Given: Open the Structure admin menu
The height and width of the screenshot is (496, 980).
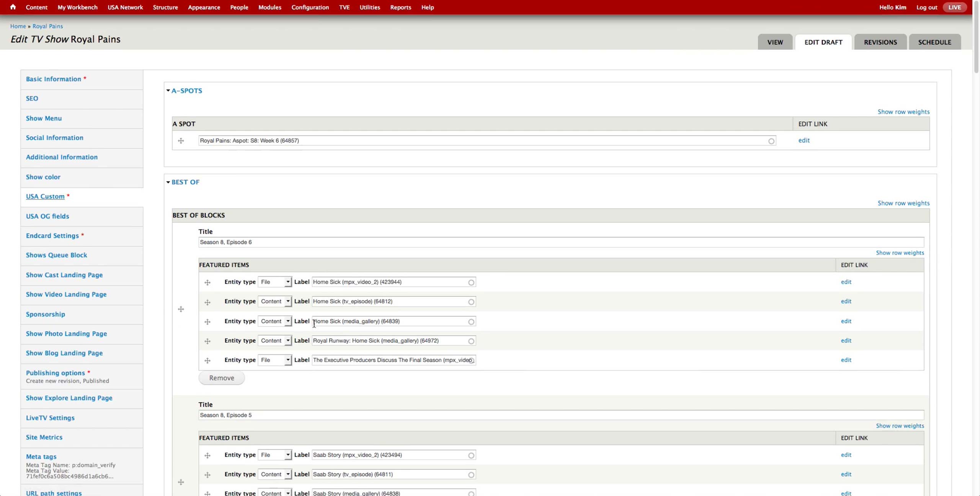Looking at the screenshot, I should pos(165,7).
